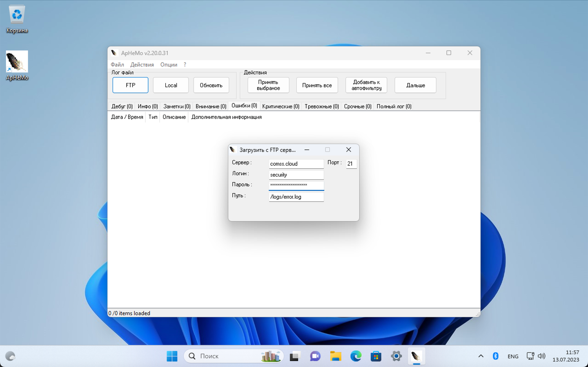Click the Local log file button
Image resolution: width=588 pixels, height=367 pixels.
click(171, 85)
